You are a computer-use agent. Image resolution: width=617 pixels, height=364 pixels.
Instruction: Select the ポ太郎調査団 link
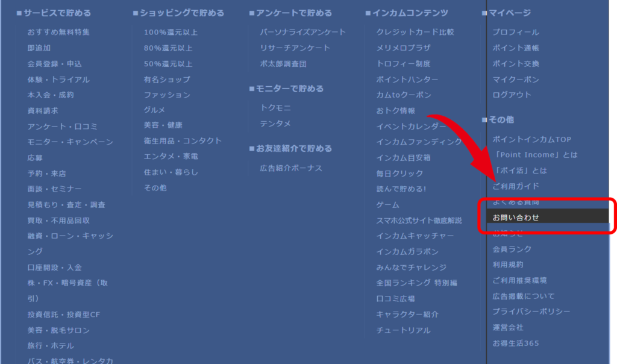pyautogui.click(x=283, y=63)
